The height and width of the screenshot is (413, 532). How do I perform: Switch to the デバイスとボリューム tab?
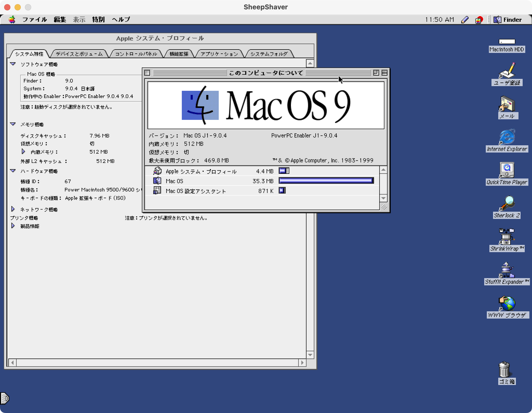79,54
